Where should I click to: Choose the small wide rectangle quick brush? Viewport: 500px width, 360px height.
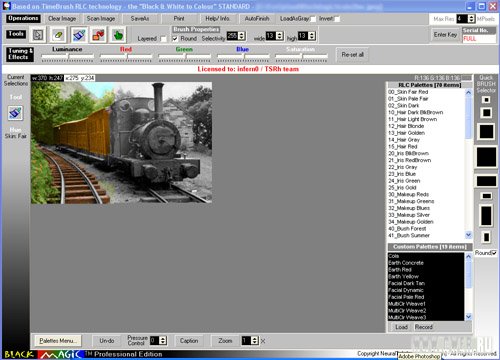click(x=486, y=196)
